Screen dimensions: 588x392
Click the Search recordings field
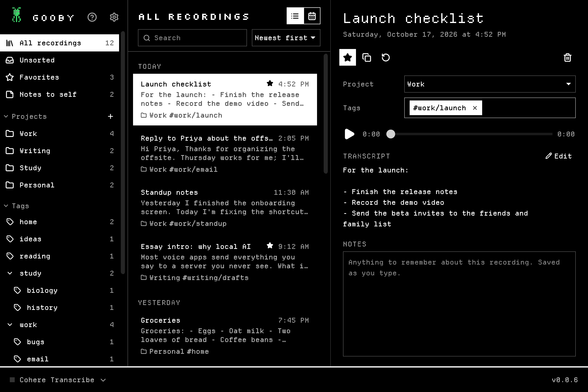pyautogui.click(x=192, y=38)
